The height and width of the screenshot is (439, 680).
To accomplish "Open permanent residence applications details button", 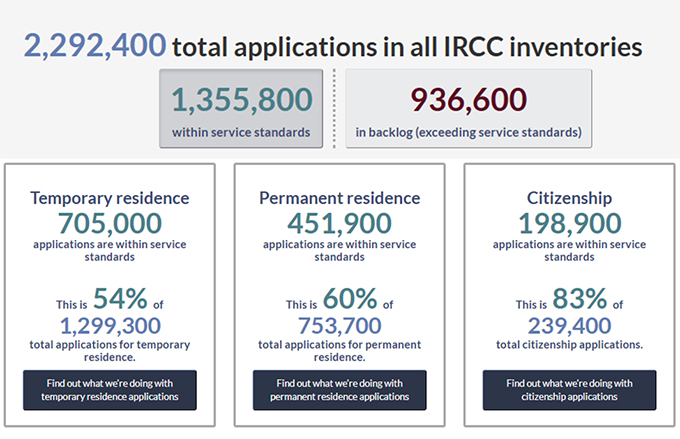I will pos(340,390).
